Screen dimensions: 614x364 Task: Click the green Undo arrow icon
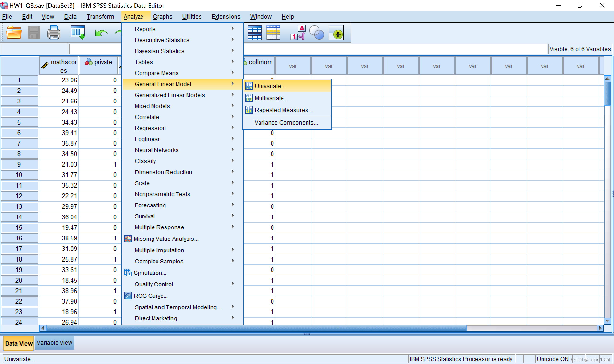tap(101, 33)
